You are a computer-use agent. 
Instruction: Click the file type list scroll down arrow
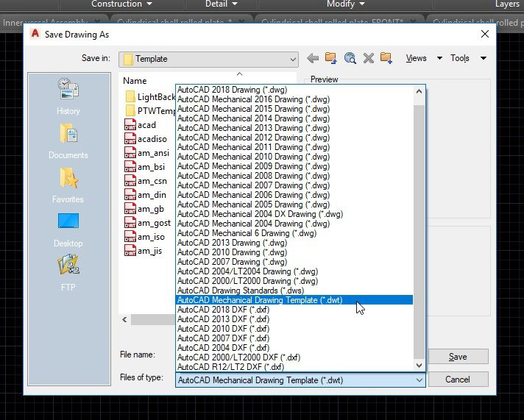point(419,366)
